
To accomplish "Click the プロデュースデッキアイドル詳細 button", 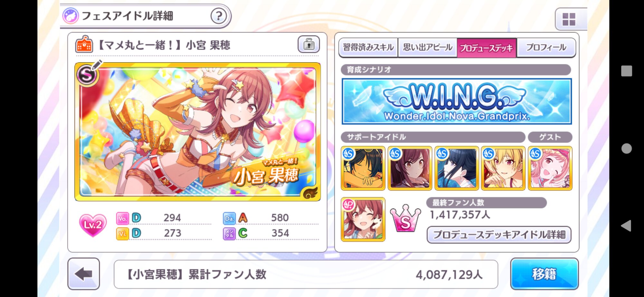I will coord(499,235).
